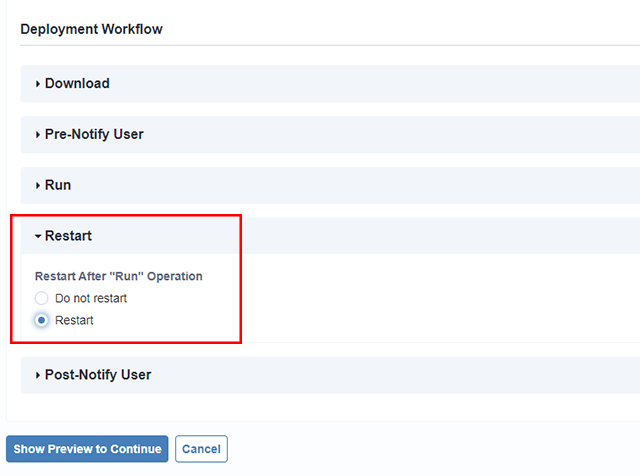The height and width of the screenshot is (476, 640).
Task: Click the "Restart" option label text
Action: point(74,320)
